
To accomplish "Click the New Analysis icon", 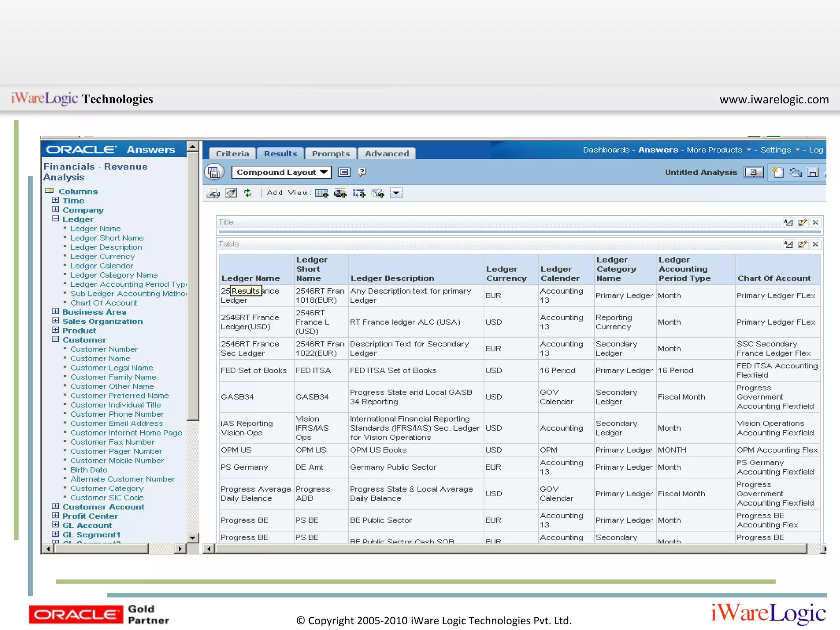I will [x=777, y=172].
